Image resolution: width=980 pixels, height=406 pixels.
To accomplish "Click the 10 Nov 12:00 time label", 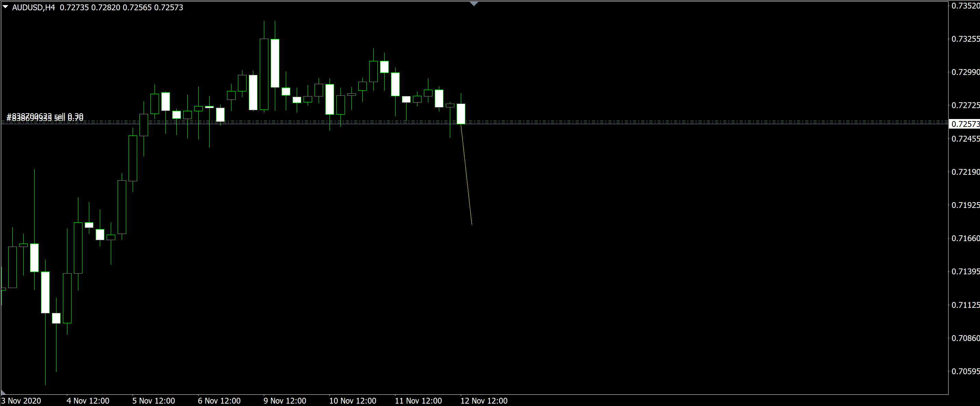I will (x=353, y=401).
